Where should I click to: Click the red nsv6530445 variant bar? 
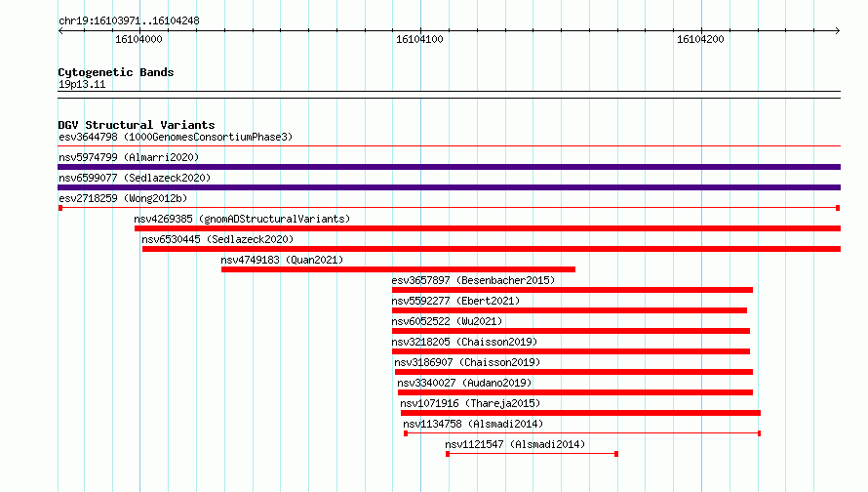coord(492,249)
